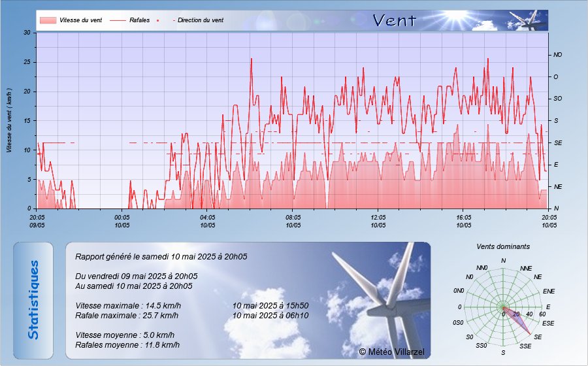The image size is (588, 366).
Task: Click the Rafales legend label
Action: tap(140, 20)
